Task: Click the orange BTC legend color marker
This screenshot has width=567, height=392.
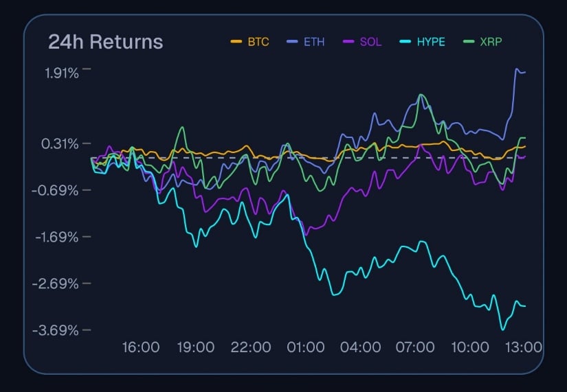Action: [236, 42]
